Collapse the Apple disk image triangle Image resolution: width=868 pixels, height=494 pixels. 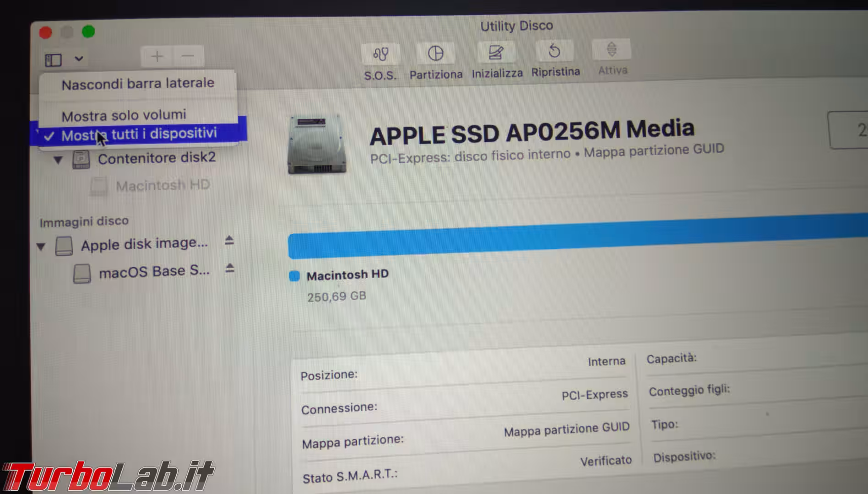[x=41, y=247]
